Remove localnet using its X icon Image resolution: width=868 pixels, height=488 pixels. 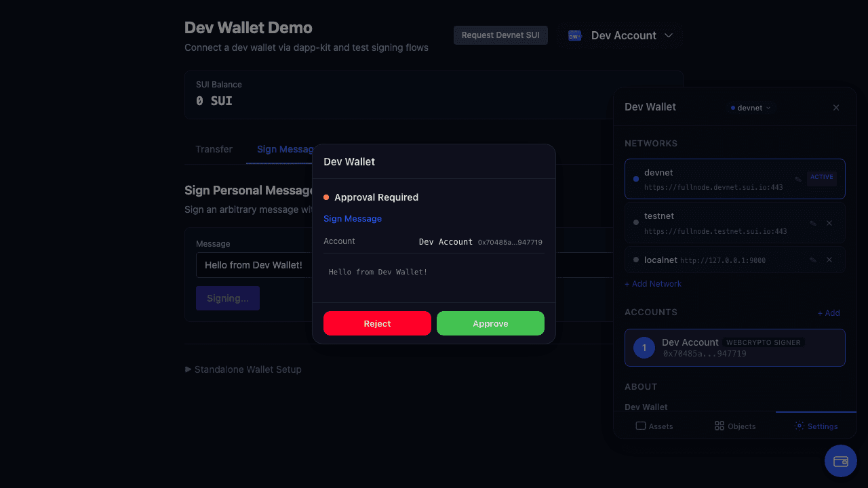click(829, 259)
